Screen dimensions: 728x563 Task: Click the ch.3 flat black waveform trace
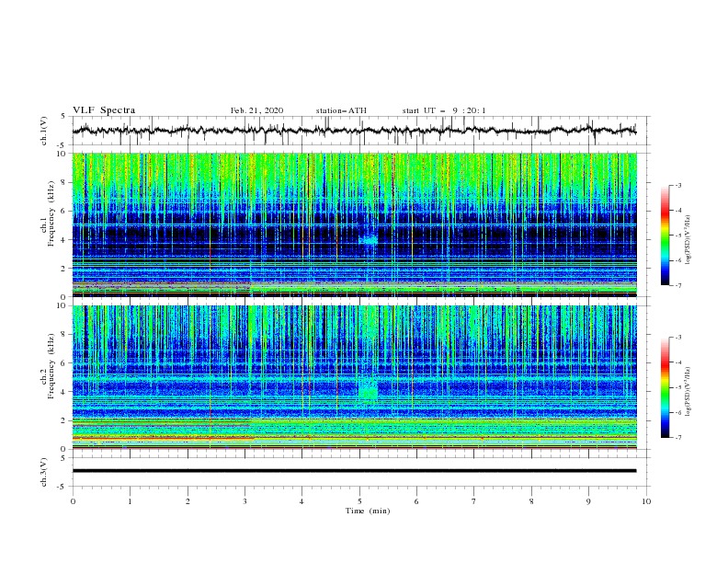[x=354, y=471]
